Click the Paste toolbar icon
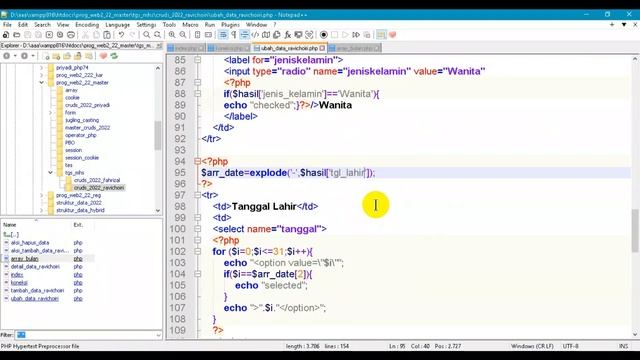Image resolution: width=640 pixels, height=360 pixels. [107, 35]
